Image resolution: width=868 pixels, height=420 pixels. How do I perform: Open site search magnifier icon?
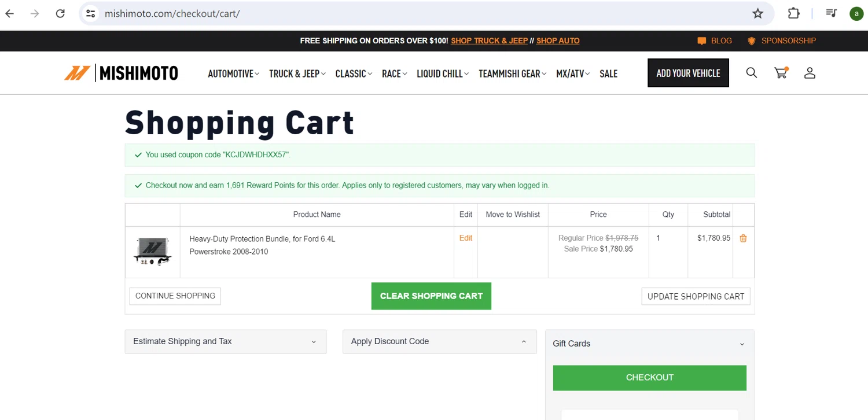tap(752, 73)
